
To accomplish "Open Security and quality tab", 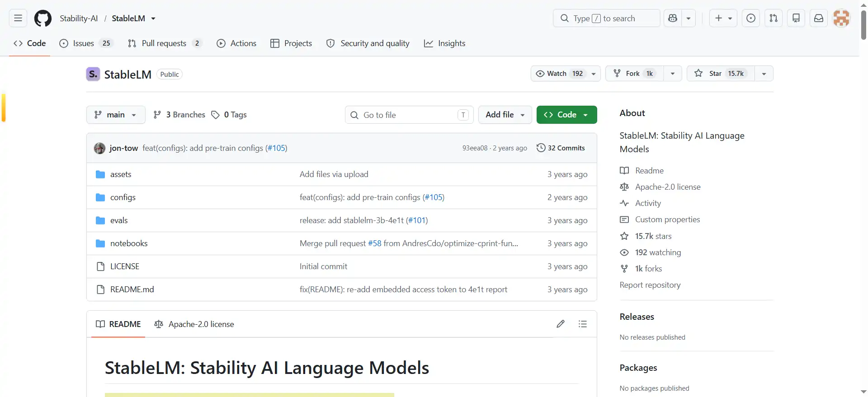I will tap(368, 43).
